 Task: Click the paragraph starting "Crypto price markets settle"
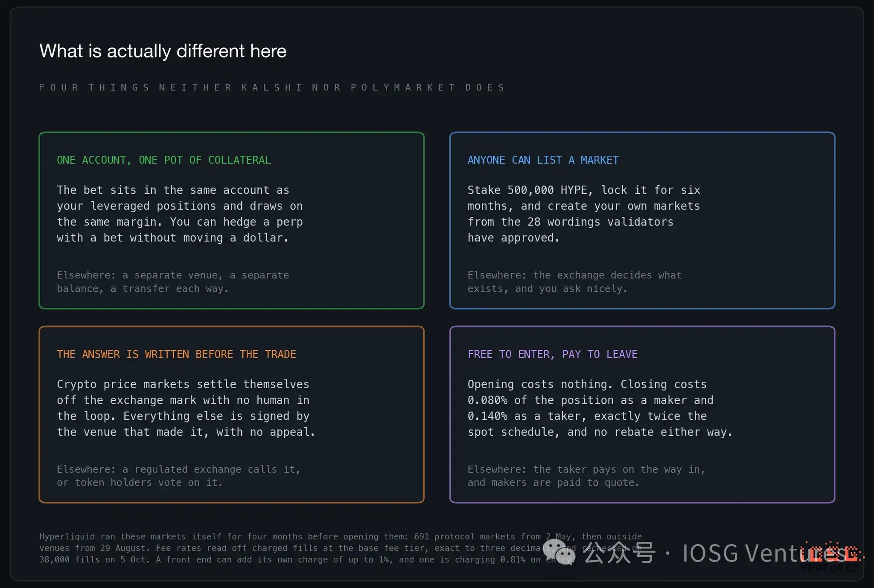point(186,408)
